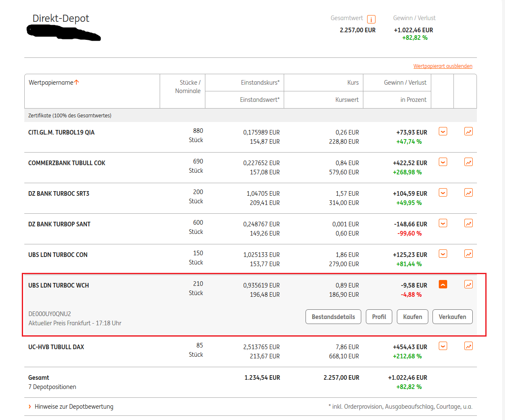505x420 pixels.
Task: Click the -99,60 % value
Action: click(409, 233)
